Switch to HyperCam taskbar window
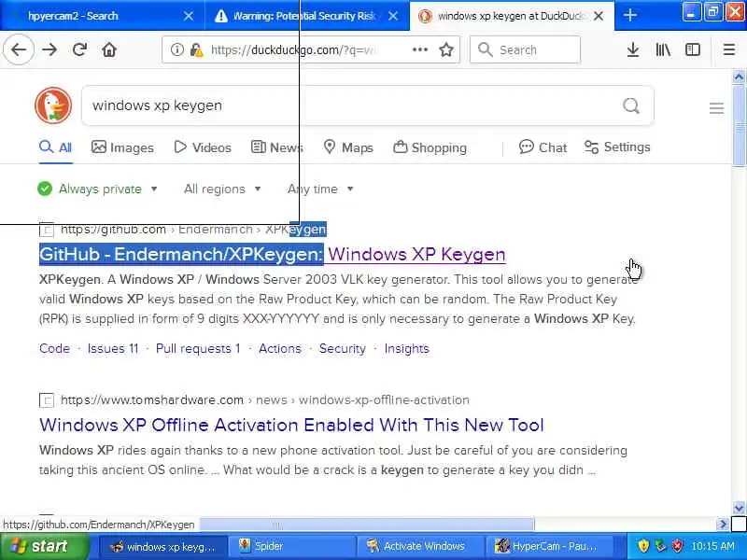 pyautogui.click(x=548, y=546)
